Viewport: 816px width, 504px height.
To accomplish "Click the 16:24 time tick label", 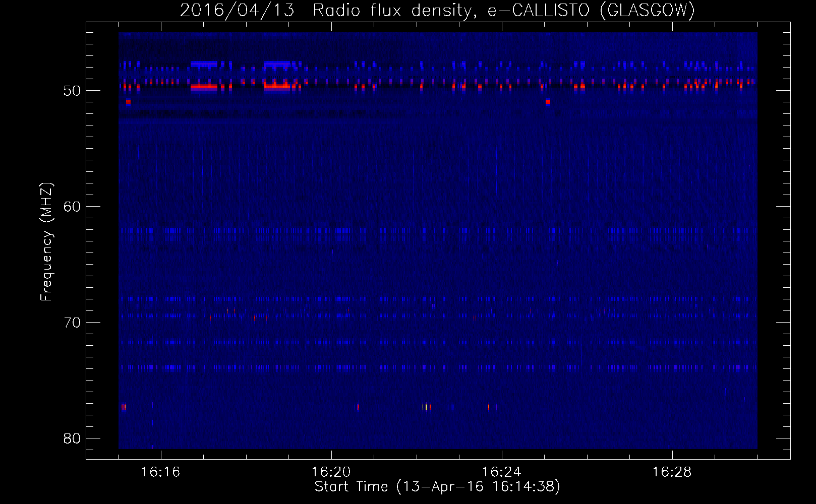I will pyautogui.click(x=502, y=472).
